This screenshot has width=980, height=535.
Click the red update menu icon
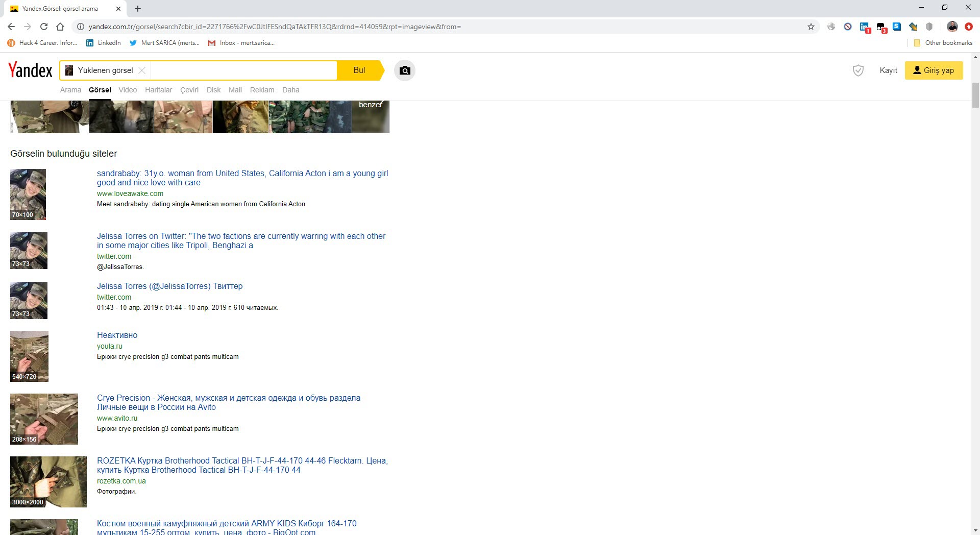[968, 27]
